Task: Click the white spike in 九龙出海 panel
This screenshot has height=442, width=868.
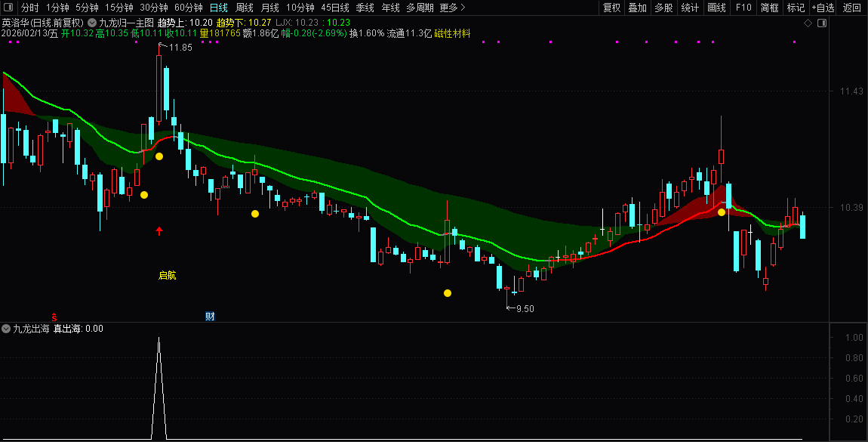Action: pyautogui.click(x=159, y=388)
